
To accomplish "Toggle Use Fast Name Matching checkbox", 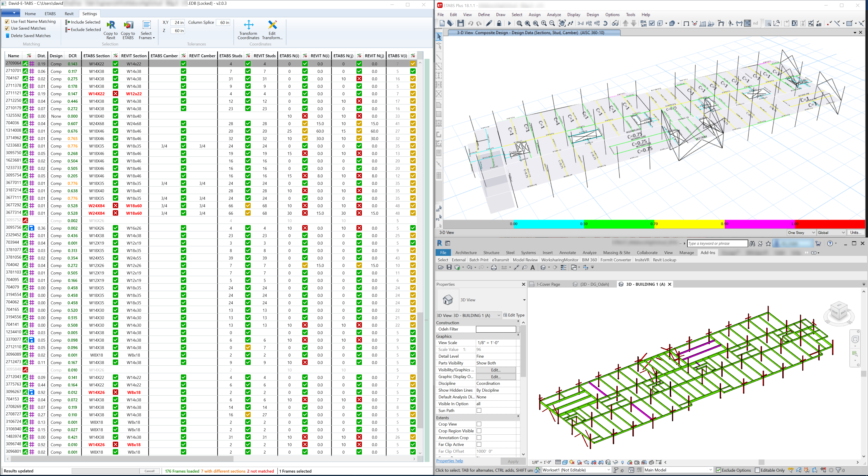I will 7,21.
